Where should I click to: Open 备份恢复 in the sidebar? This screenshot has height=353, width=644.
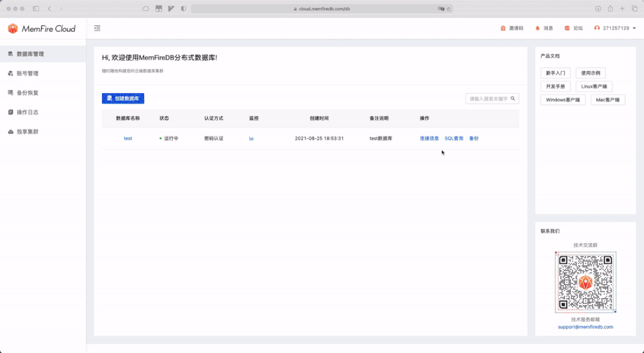click(43, 93)
